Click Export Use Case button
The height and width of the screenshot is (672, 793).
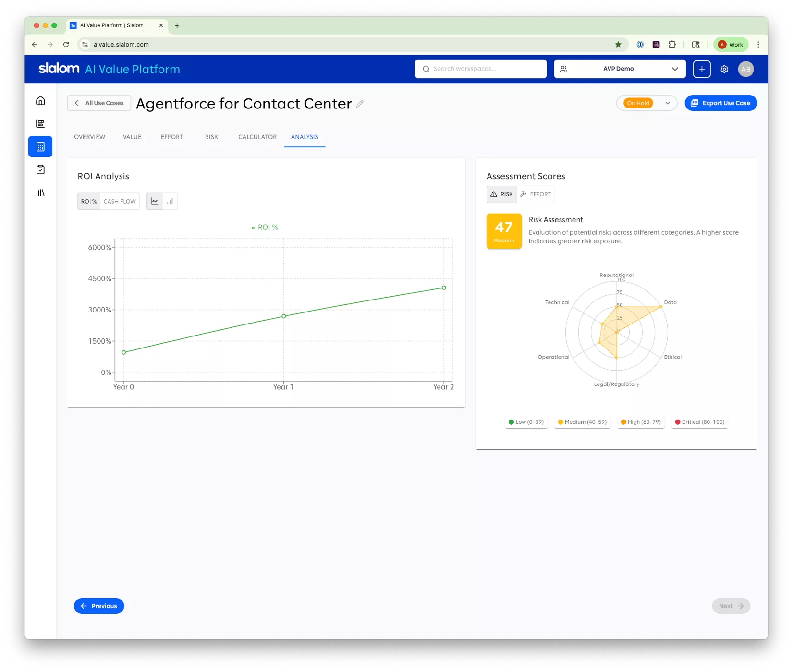(720, 103)
